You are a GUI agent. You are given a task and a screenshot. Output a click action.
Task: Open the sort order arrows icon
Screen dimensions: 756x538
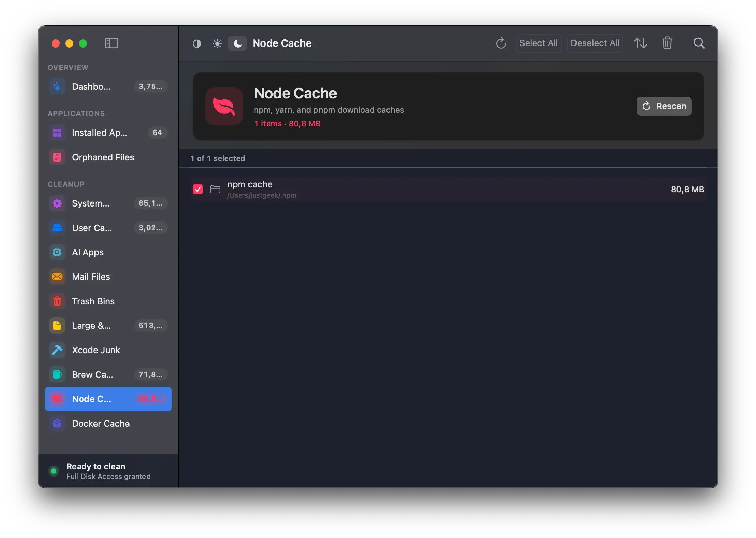click(640, 43)
